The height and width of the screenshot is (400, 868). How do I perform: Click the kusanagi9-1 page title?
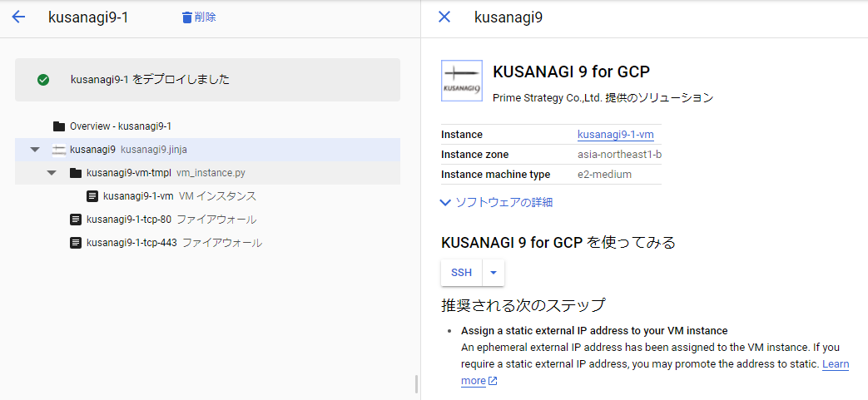[88, 17]
